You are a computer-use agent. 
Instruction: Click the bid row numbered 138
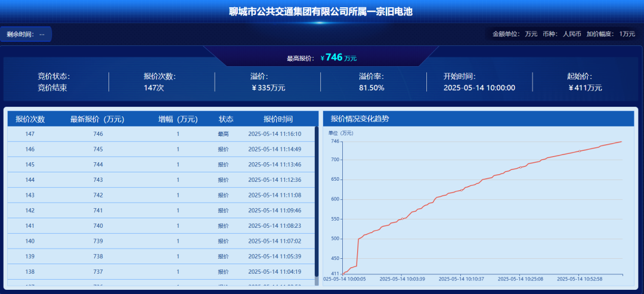[161, 272]
